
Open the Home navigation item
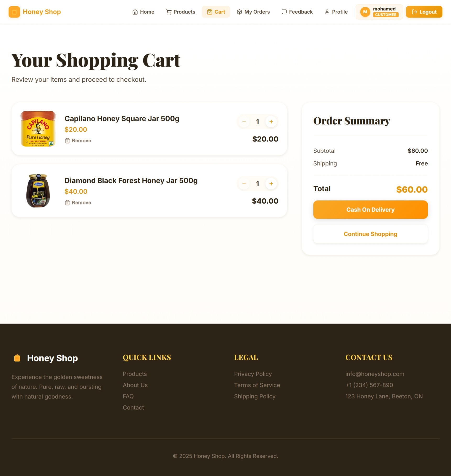tap(143, 12)
